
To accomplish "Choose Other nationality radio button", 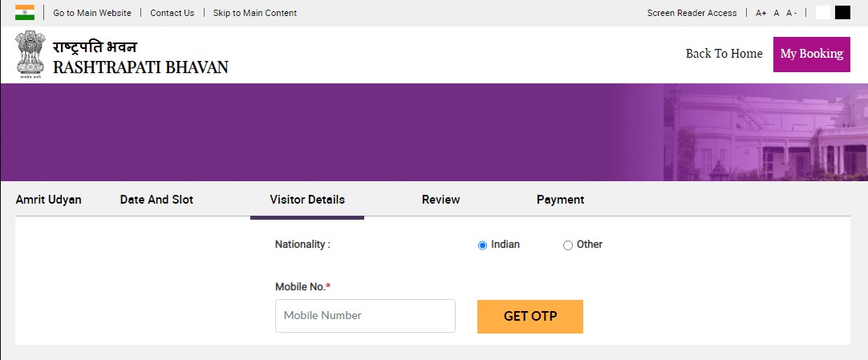I will coord(567,245).
